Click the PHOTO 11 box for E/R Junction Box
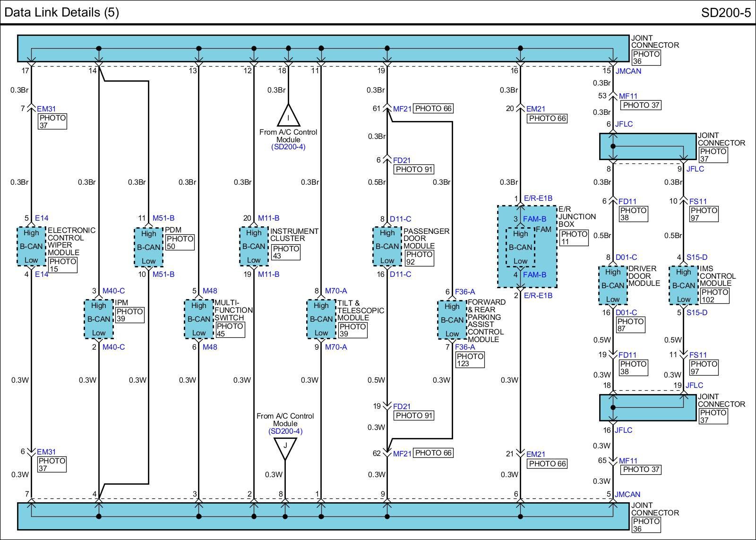Viewport: 756px width, 540px height. 574,238
